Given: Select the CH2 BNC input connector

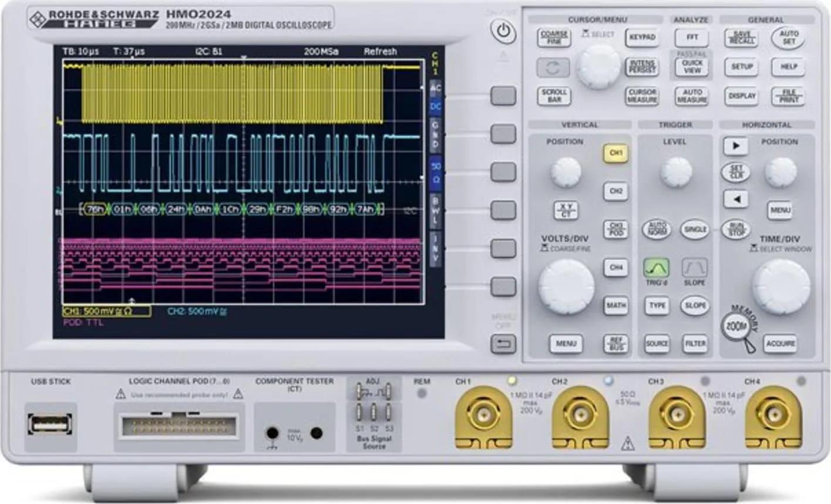Looking at the screenshot, I should [580, 417].
